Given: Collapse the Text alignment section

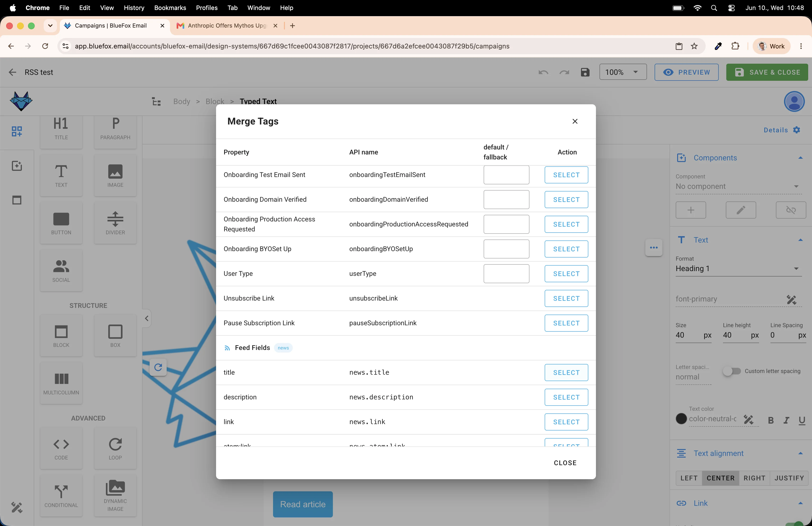Looking at the screenshot, I should [800, 453].
